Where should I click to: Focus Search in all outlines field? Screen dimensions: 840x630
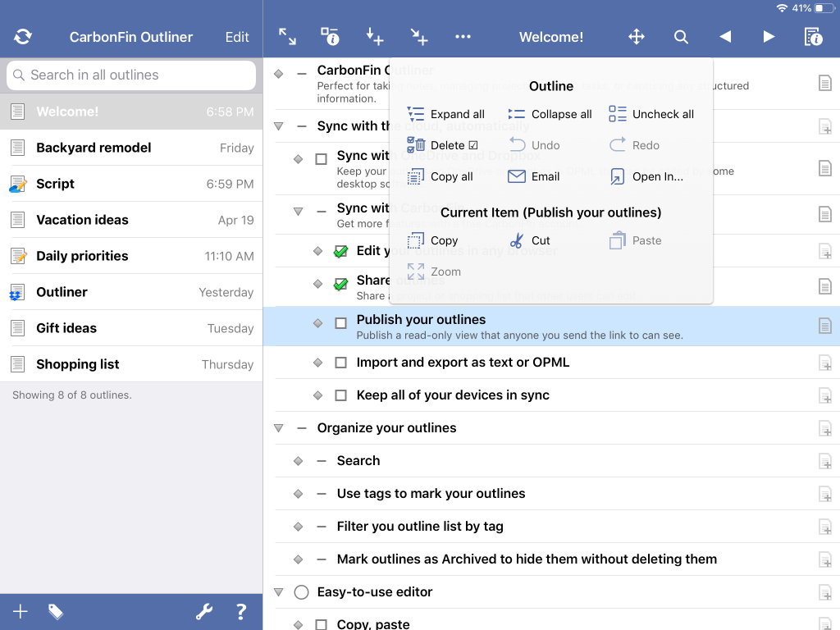(x=131, y=75)
